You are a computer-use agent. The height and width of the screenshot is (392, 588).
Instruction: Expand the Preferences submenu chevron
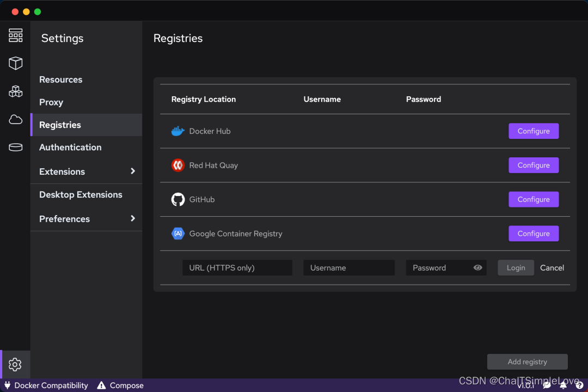[133, 218]
